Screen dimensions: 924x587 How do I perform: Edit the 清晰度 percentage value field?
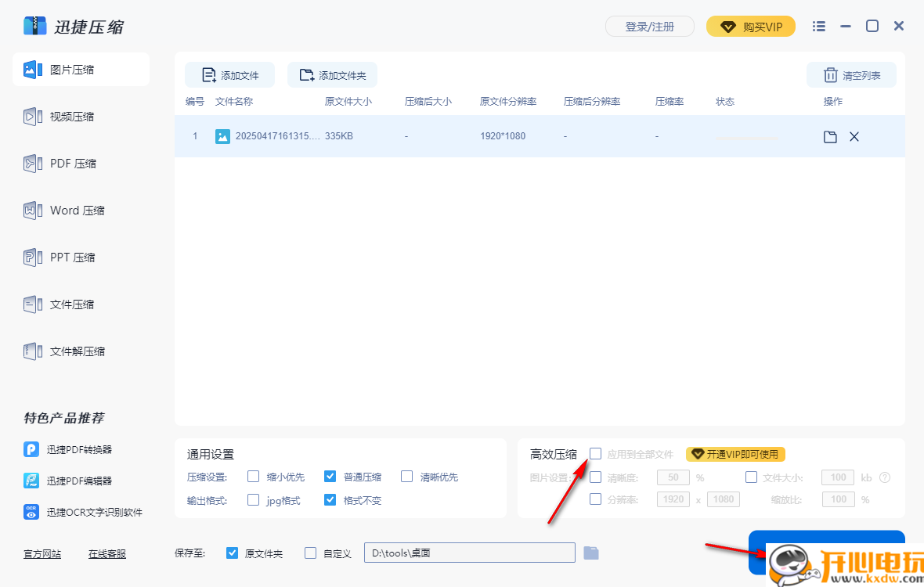pyautogui.click(x=672, y=477)
